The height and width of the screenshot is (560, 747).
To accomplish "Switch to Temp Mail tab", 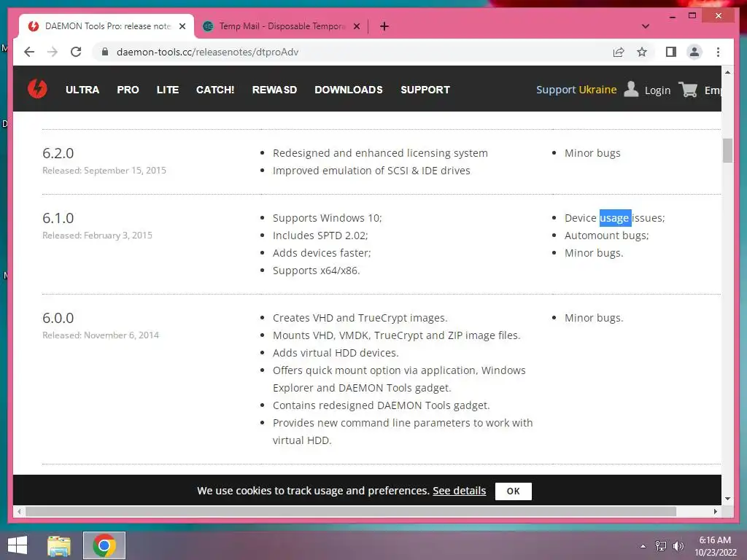I will (281, 26).
